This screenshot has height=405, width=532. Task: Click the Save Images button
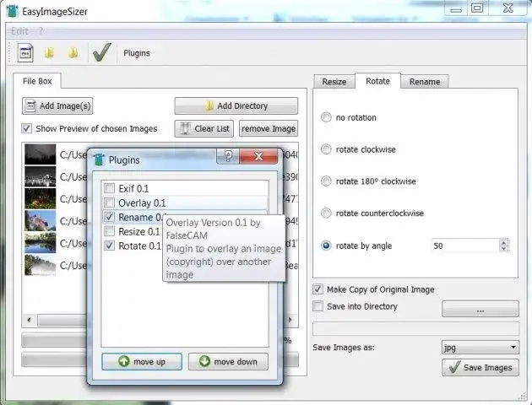[x=480, y=367]
